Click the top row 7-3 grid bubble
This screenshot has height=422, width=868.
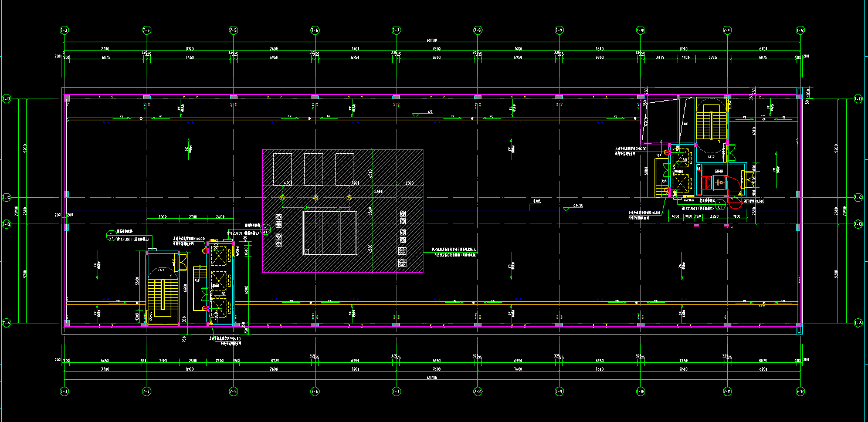(x=64, y=30)
